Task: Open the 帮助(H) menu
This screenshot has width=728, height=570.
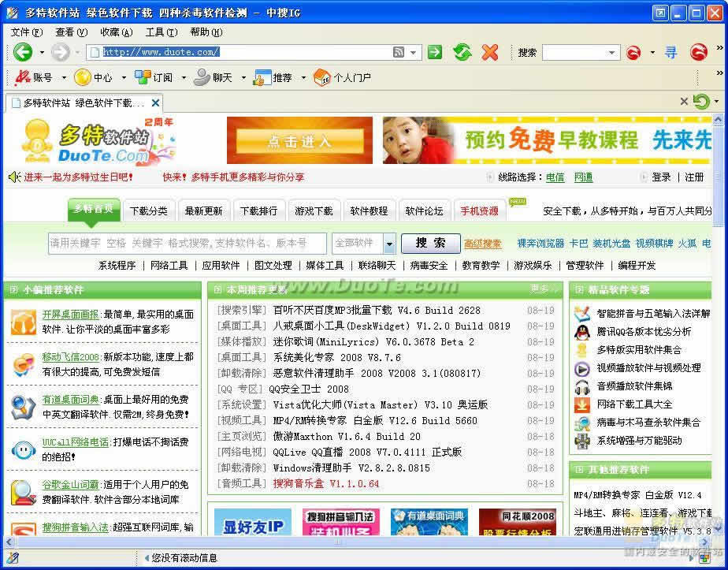Action: [x=206, y=32]
